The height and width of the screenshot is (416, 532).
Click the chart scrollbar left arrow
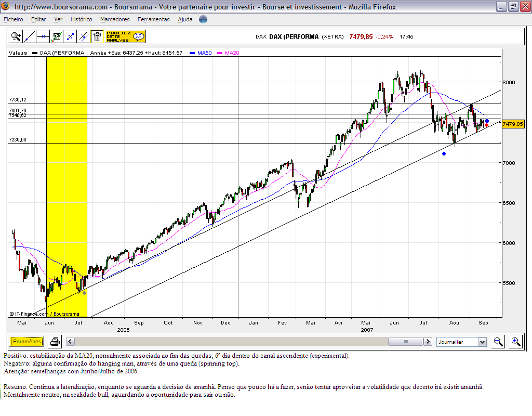point(70,341)
